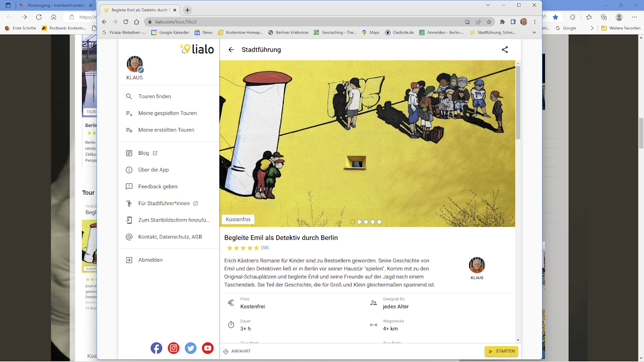The image size is (644, 362).
Task: Open the YouTube social icon
Action: pyautogui.click(x=208, y=348)
